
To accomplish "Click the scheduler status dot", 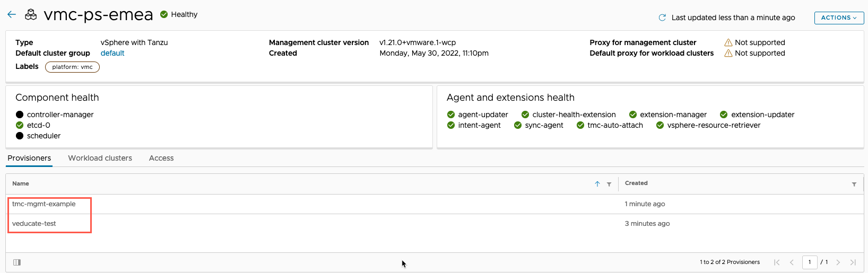I will tap(20, 136).
